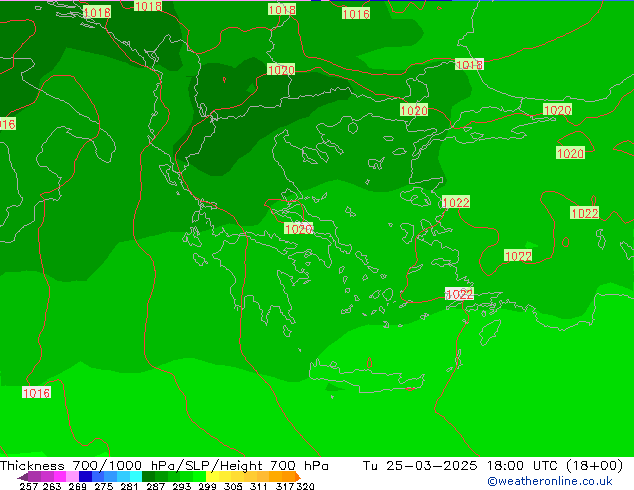634x490 pixels.
Task: Click the 'Thickness 700/1000 hPa/SLP/Height 700 hPa' title
Action: (164, 466)
